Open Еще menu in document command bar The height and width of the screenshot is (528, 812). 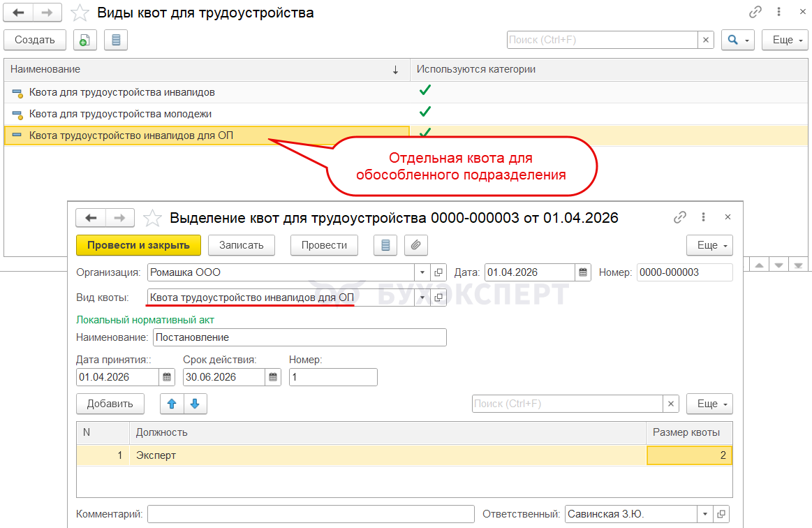709,245
